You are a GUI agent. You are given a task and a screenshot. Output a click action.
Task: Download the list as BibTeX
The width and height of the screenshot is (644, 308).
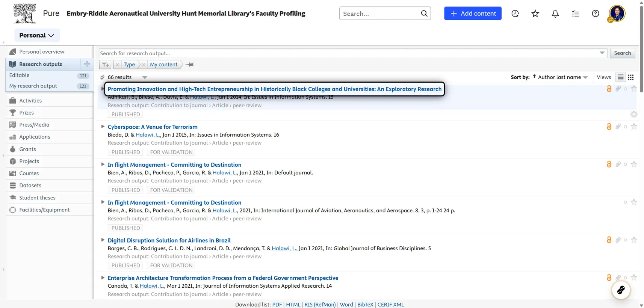click(365, 305)
